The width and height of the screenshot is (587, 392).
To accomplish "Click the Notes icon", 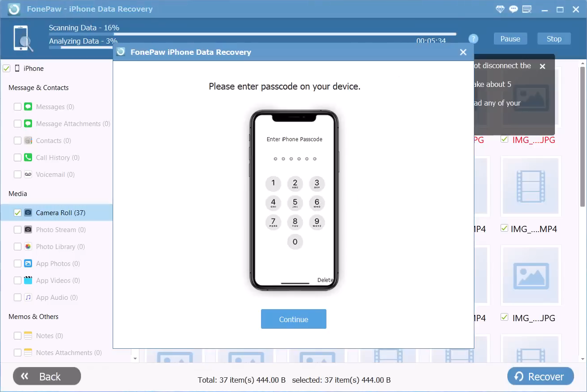I will tap(28, 336).
